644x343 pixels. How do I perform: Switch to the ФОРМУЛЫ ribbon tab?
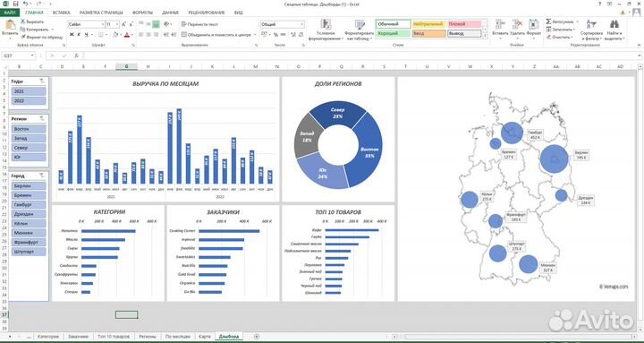coord(142,13)
